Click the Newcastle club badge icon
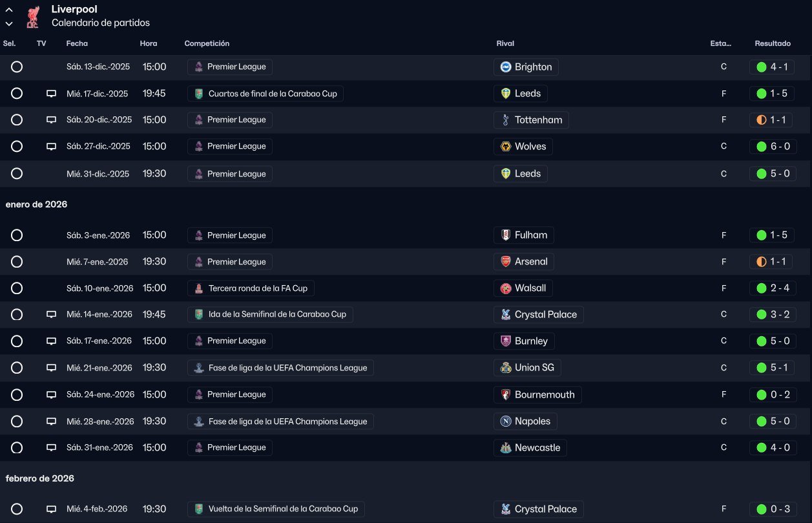Viewport: 812px width, 523px height. click(x=506, y=447)
